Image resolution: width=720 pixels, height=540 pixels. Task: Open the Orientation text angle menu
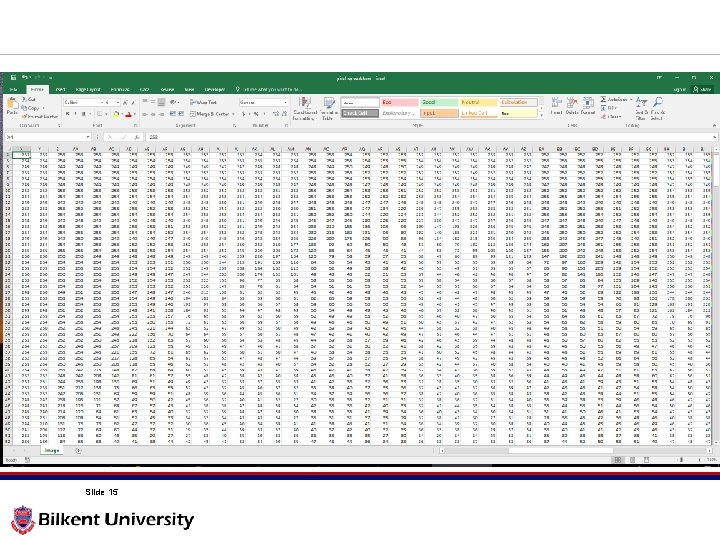coord(174,102)
